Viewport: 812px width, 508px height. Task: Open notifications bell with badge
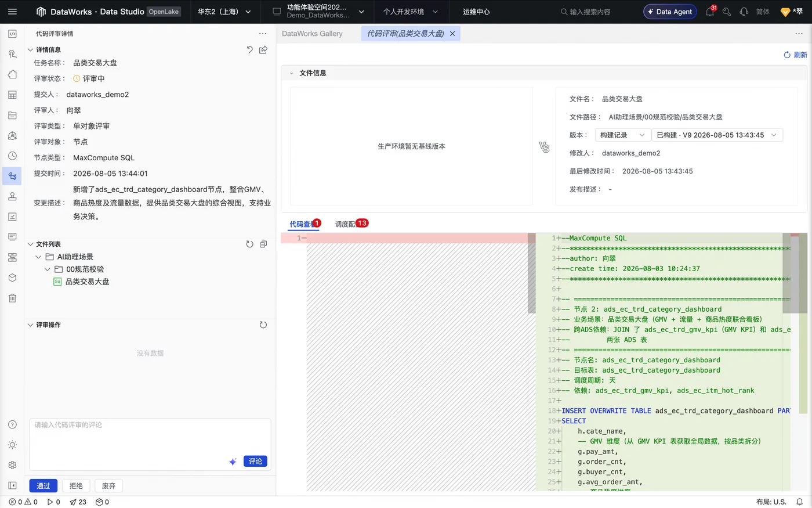click(x=710, y=12)
